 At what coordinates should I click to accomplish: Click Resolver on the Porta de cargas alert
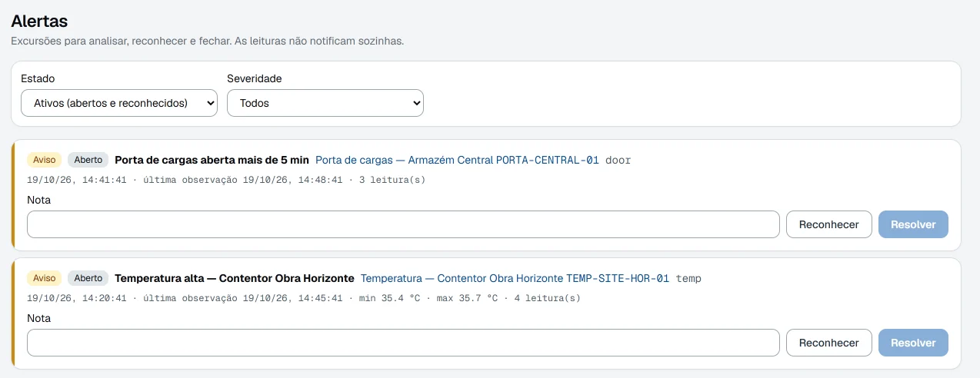coord(913,224)
